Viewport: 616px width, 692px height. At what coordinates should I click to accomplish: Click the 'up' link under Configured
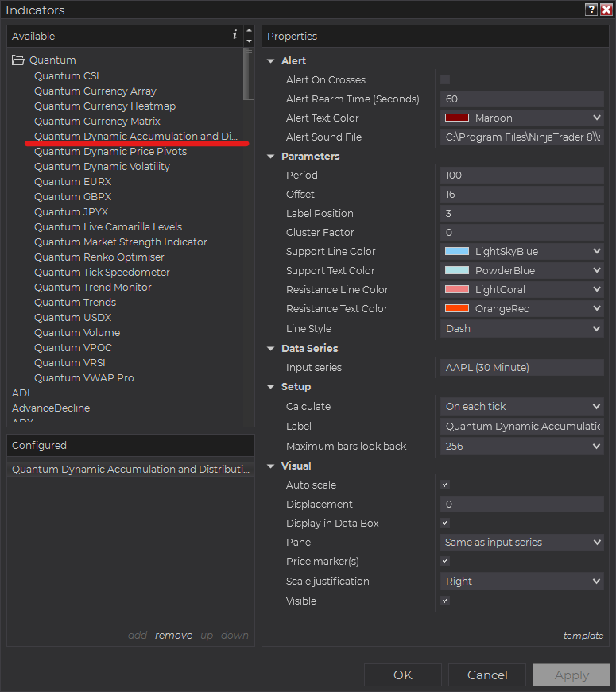click(x=207, y=636)
